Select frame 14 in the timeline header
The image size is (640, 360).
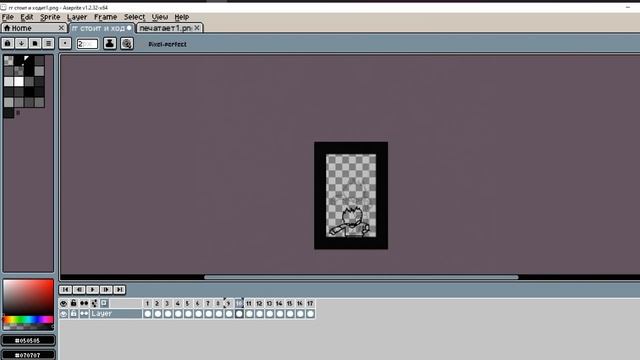pyautogui.click(x=279, y=303)
